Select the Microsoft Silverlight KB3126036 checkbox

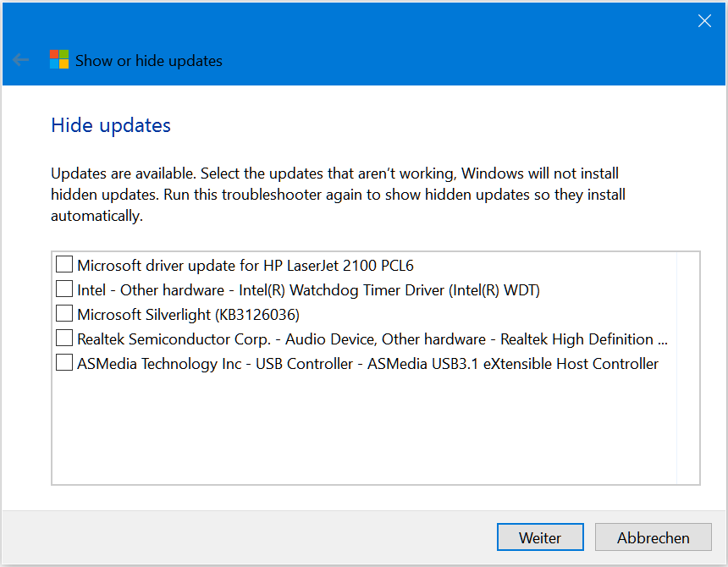64,313
